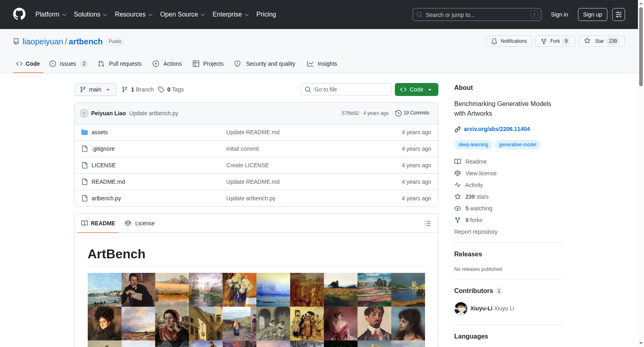The width and height of the screenshot is (644, 347).
Task: Focus the Go to file field
Action: pyautogui.click(x=346, y=89)
